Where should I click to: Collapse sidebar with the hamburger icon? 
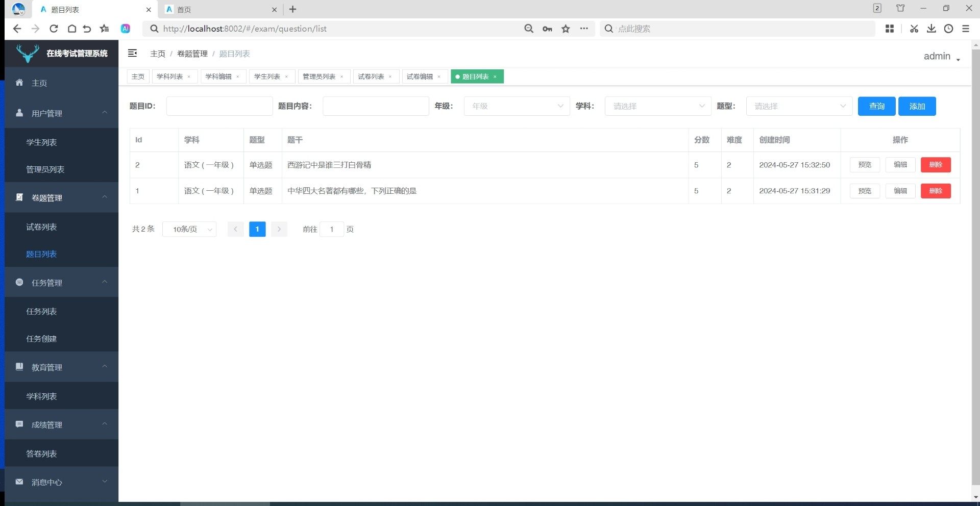pyautogui.click(x=132, y=53)
